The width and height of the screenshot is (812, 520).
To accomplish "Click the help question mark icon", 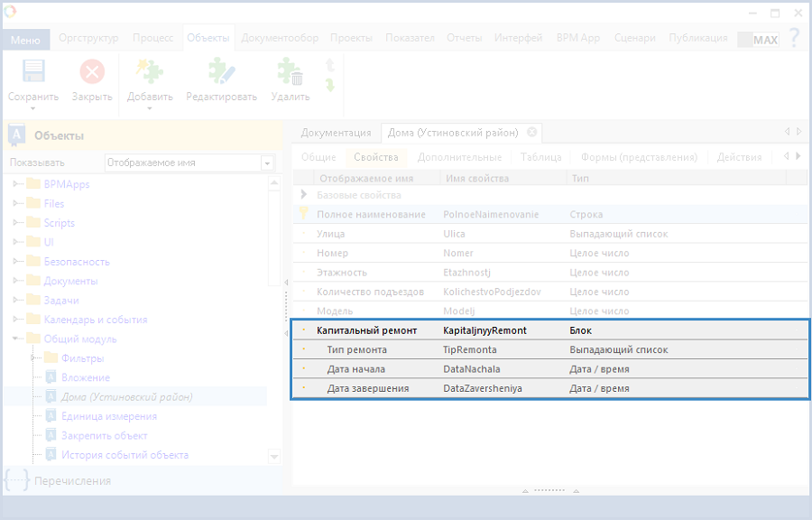I will (794, 38).
